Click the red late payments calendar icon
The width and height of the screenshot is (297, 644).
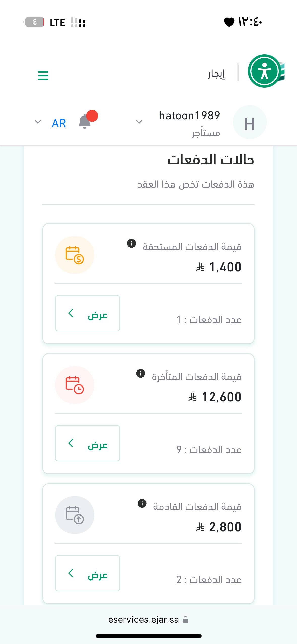(75, 385)
